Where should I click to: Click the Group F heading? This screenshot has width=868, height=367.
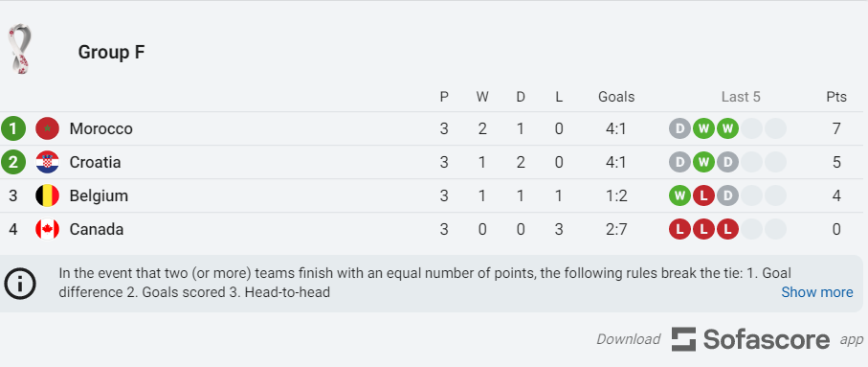pos(111,52)
